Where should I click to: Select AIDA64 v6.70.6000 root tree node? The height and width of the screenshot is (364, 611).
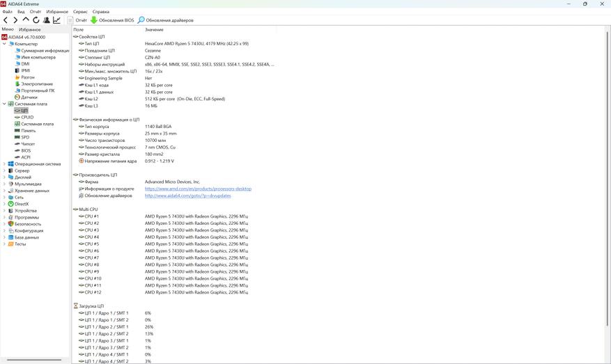pos(24,37)
